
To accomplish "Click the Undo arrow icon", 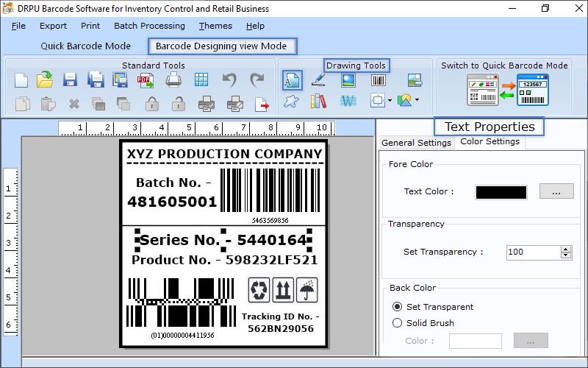I will pyautogui.click(x=229, y=79).
